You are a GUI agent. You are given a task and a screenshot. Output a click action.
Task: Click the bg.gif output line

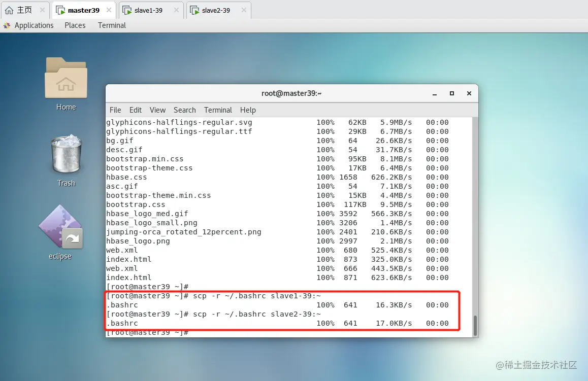278,141
